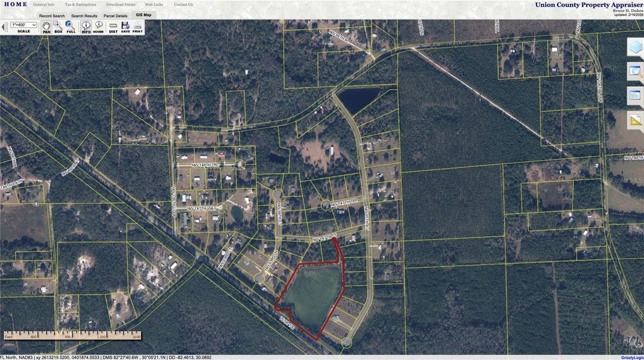Print the GIS map
Viewport: 644px width, 360px height.
point(138,26)
